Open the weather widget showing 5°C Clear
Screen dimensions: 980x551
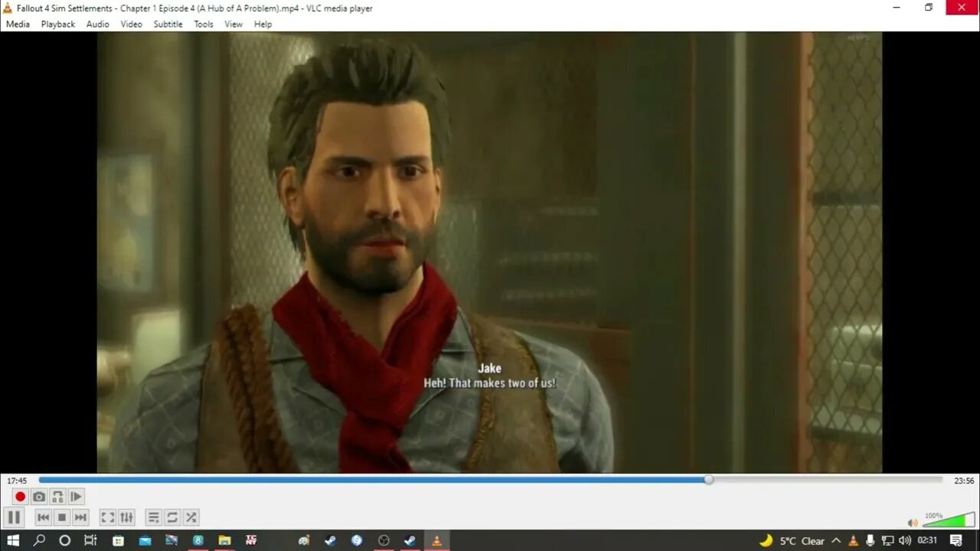coord(792,540)
